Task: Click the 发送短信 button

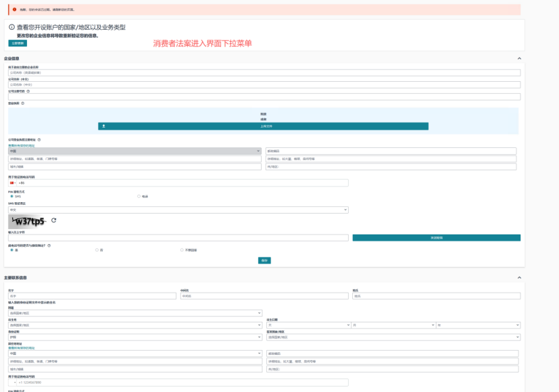Action: (x=436, y=238)
